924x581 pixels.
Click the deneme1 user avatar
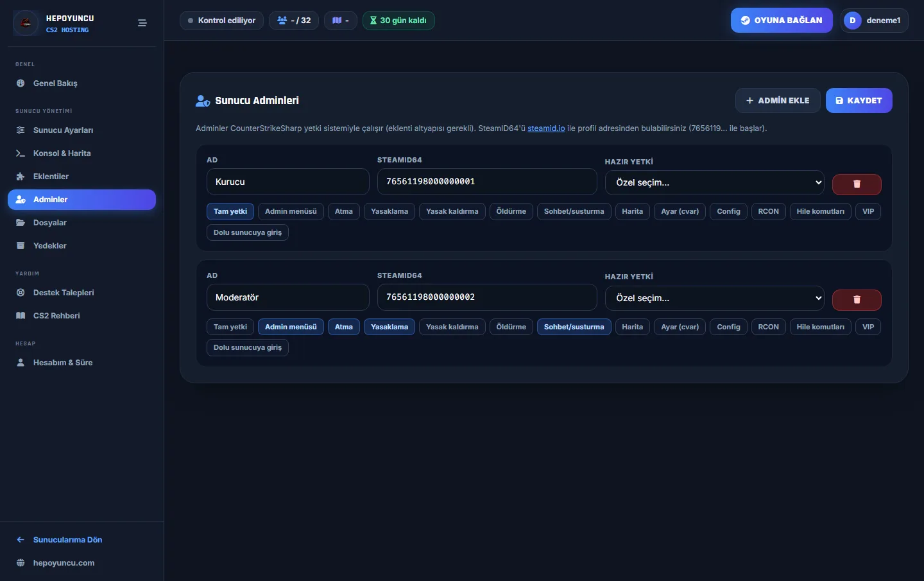tap(852, 21)
